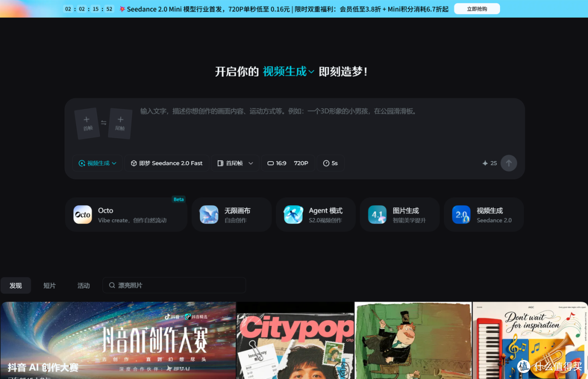588x379 pixels.
Task: Open the 视频生成 mode dropdown in toolbar
Action: coord(97,163)
